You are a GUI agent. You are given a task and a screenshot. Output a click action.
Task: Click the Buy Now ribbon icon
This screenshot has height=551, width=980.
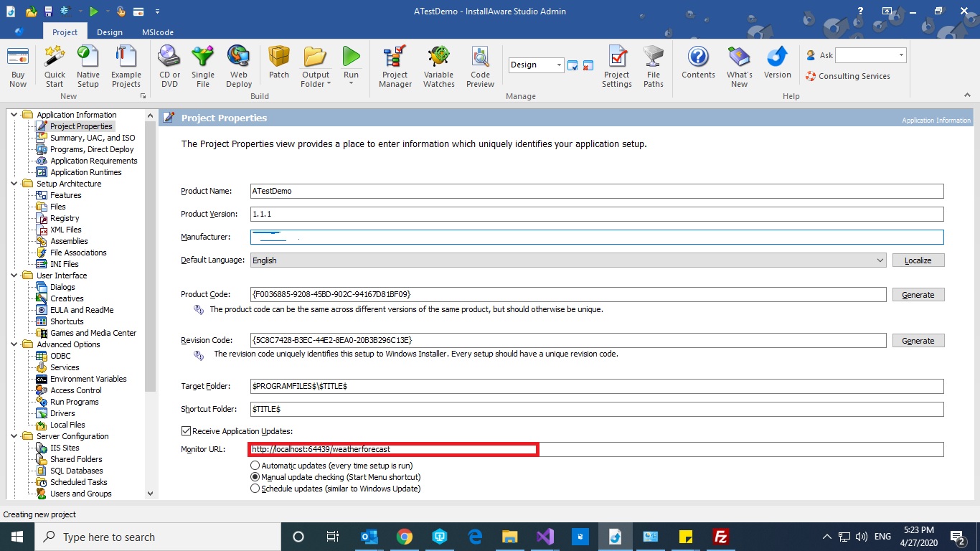(x=18, y=67)
